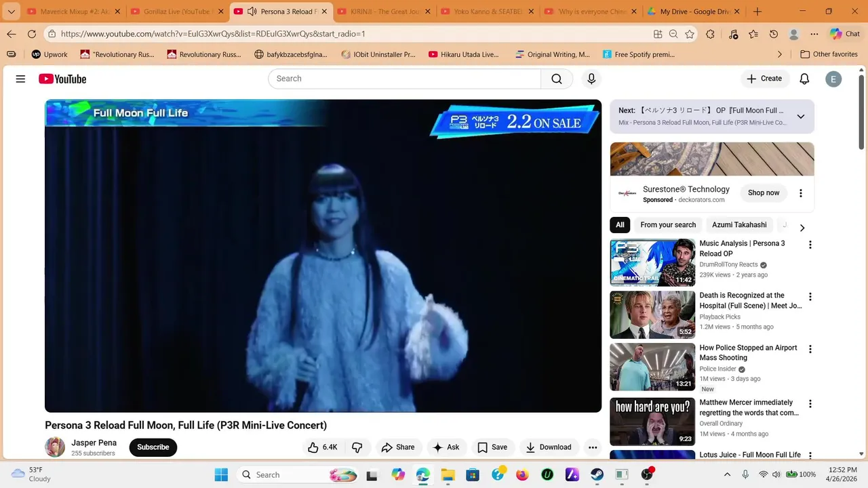Image resolution: width=868 pixels, height=488 pixels.
Task: Open the browser tab list dropdown
Action: tap(11, 12)
